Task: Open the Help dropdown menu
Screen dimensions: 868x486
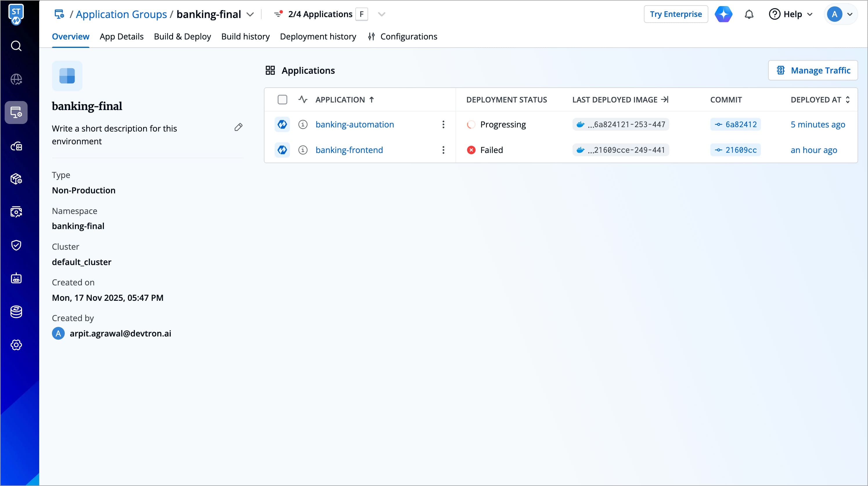Action: (x=790, y=14)
